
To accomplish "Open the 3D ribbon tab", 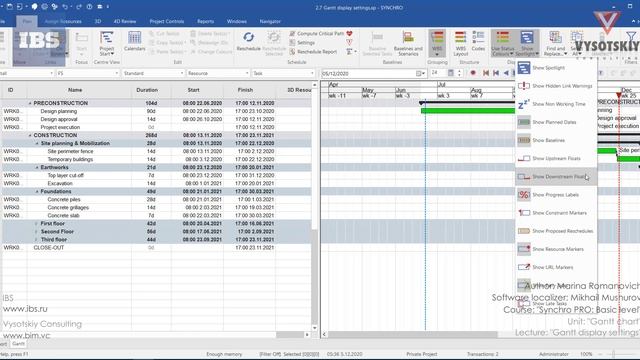I will 98,21.
